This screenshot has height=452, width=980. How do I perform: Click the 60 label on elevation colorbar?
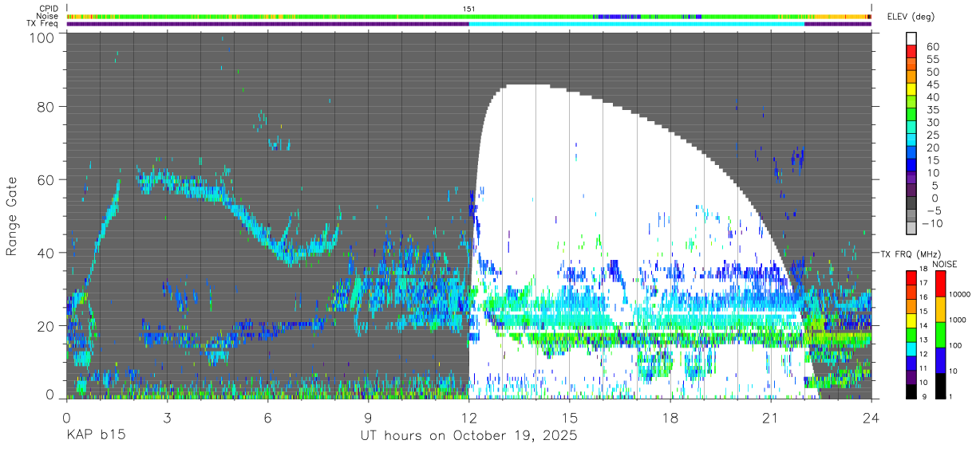(932, 46)
